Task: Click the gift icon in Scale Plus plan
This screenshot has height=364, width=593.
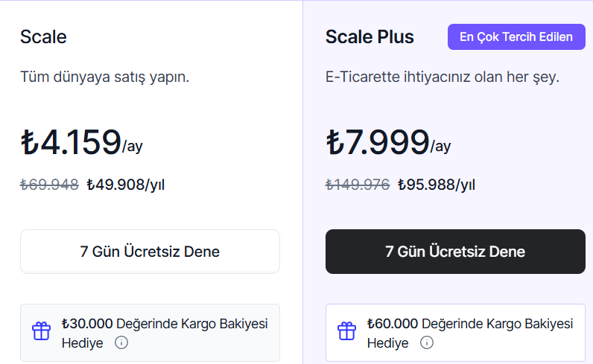Action: point(346,331)
